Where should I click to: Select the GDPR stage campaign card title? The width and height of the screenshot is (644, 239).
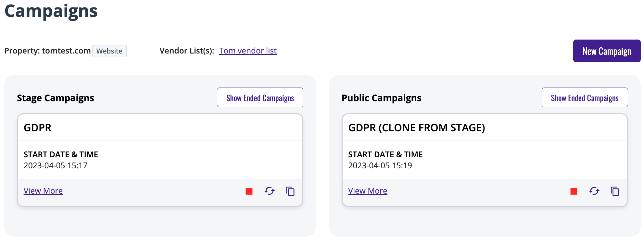pos(38,128)
